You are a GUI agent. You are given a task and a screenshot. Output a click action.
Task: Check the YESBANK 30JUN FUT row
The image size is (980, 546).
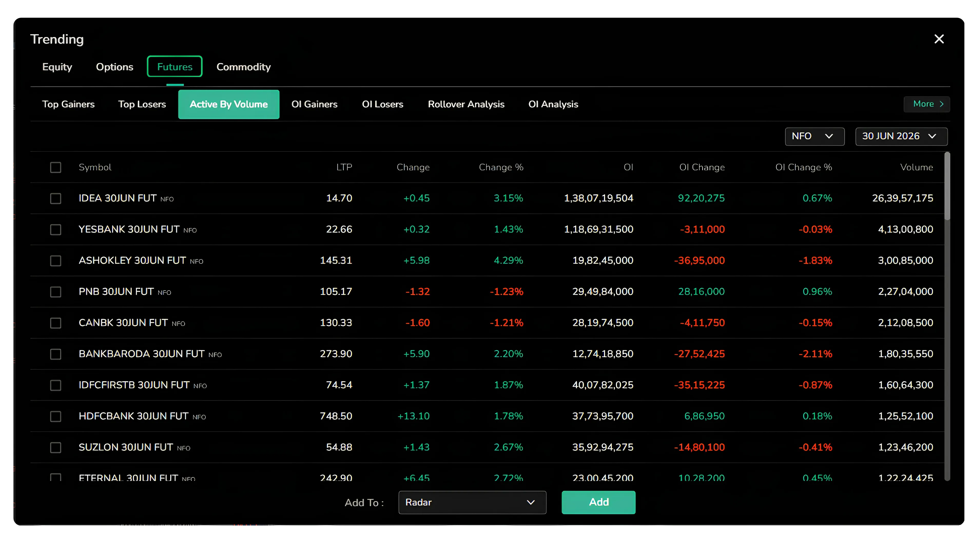55,229
